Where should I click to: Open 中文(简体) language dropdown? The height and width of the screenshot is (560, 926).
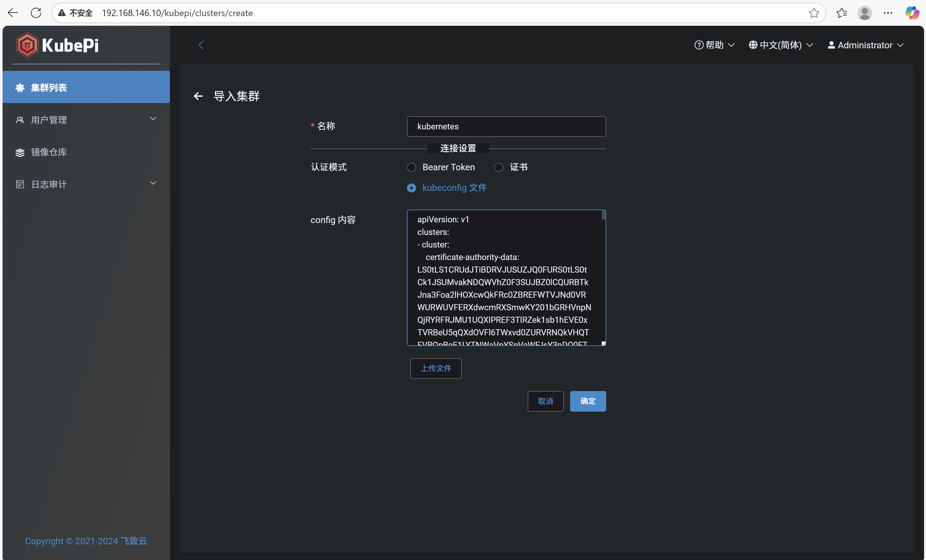point(781,45)
